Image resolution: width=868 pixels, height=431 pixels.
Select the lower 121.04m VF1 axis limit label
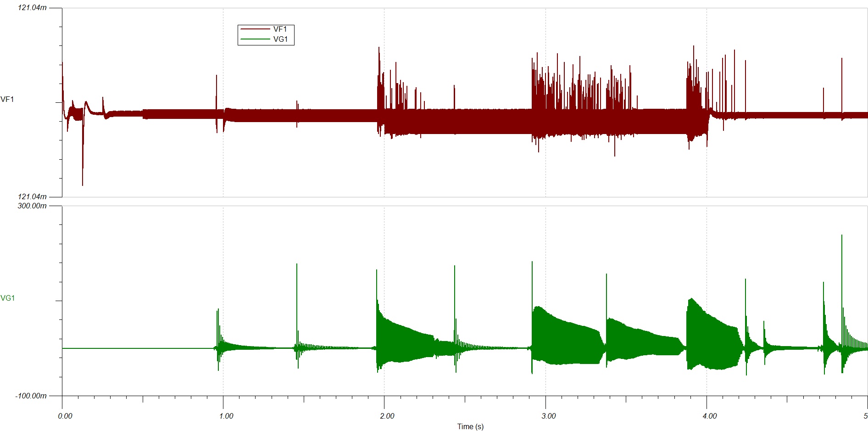pyautogui.click(x=32, y=197)
